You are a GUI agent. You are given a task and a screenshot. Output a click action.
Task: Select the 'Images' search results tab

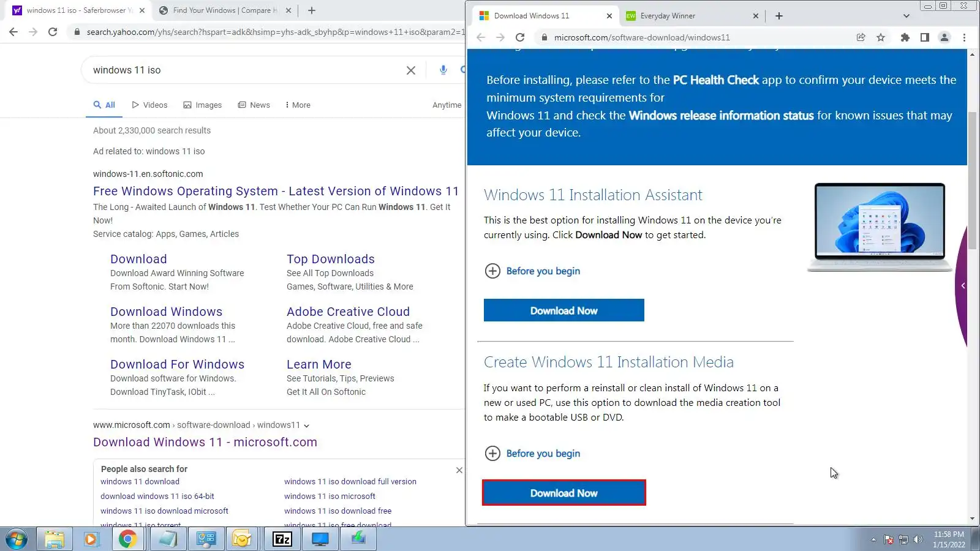[x=203, y=105]
